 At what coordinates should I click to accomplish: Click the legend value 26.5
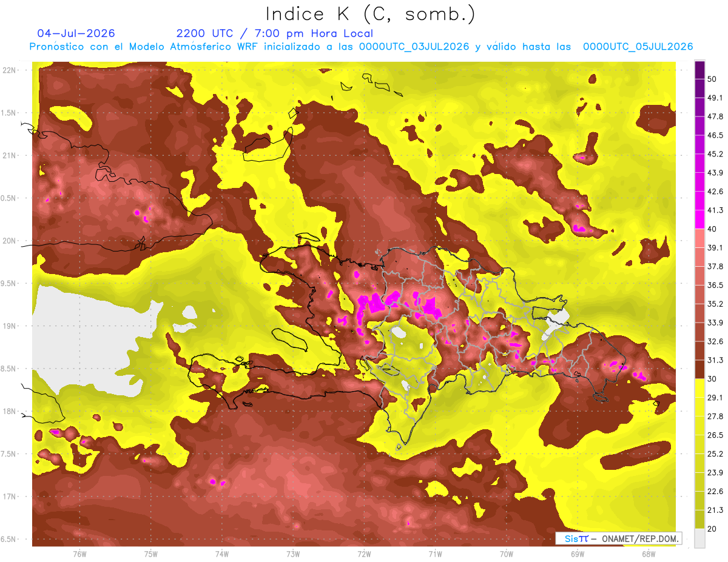point(715,435)
